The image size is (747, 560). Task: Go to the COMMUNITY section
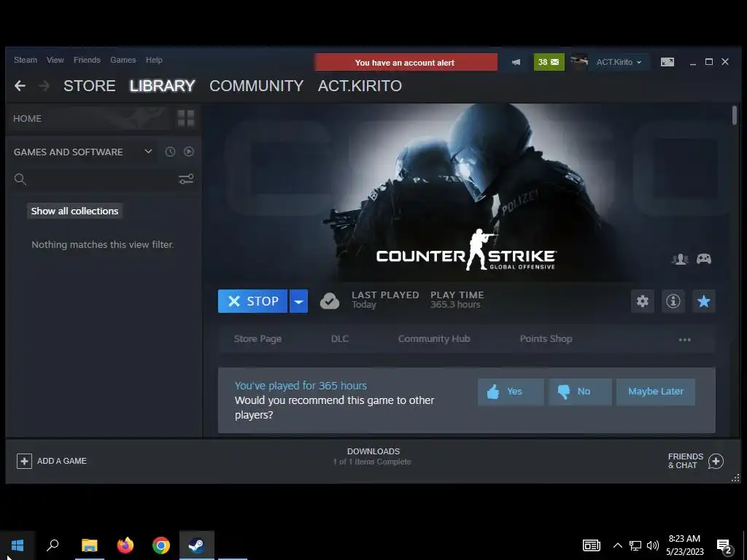[256, 86]
